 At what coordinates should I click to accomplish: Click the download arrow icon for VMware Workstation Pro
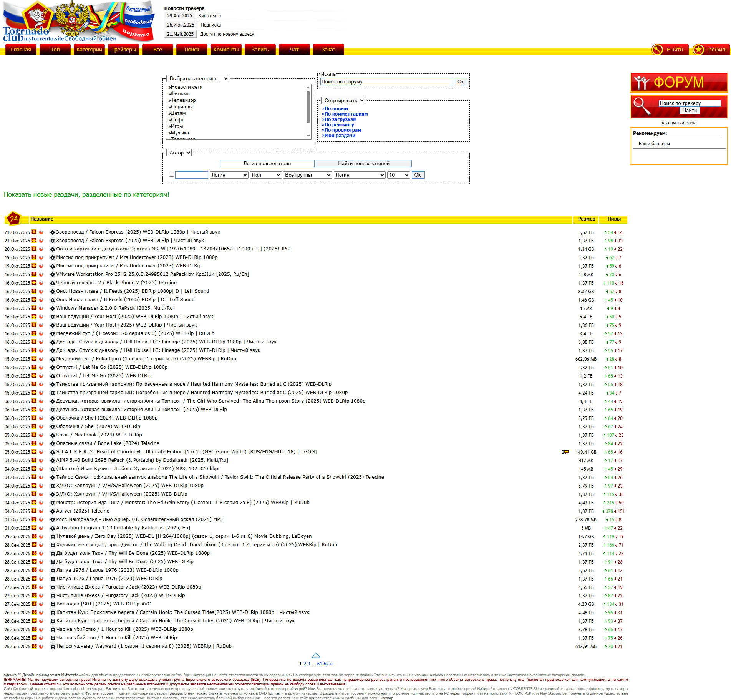point(34,274)
